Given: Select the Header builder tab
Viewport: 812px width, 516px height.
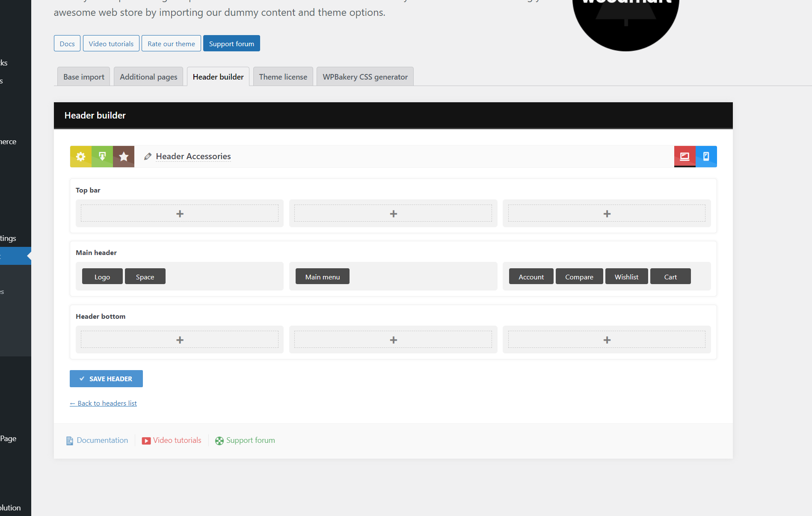Looking at the screenshot, I should [218, 77].
